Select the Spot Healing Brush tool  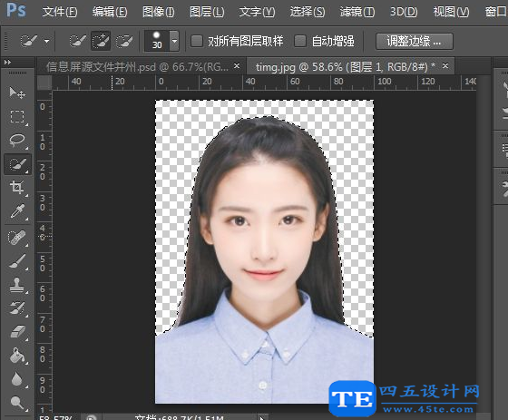[x=17, y=238]
